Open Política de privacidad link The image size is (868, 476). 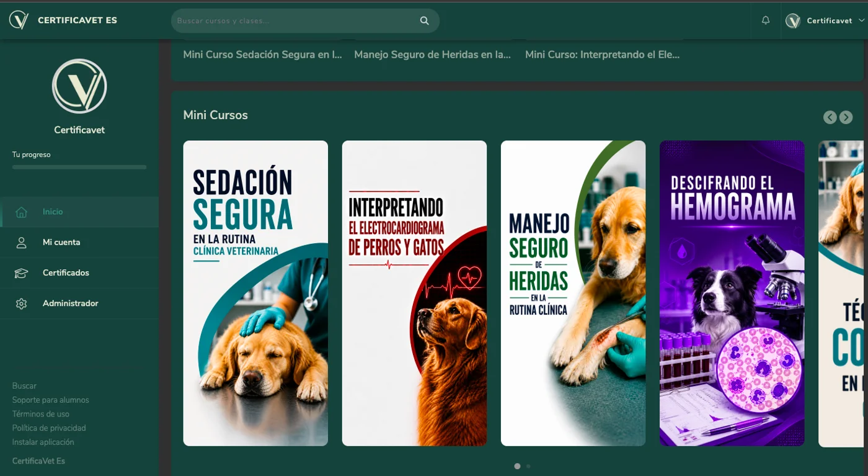coord(49,428)
